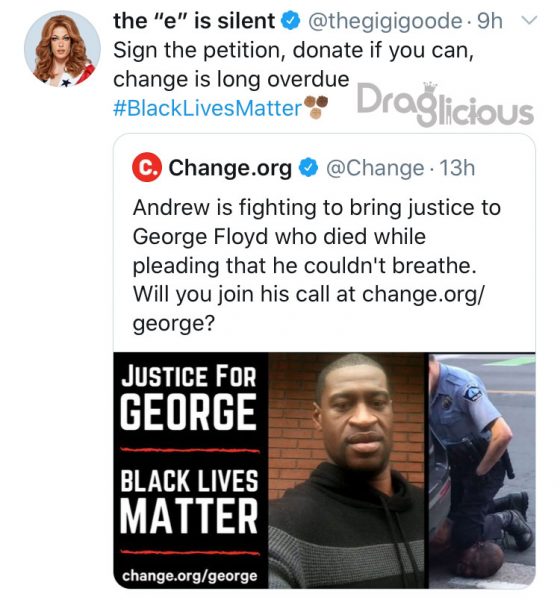
Task: Click the "Justice For George" banner graphic
Action: tap(190, 470)
